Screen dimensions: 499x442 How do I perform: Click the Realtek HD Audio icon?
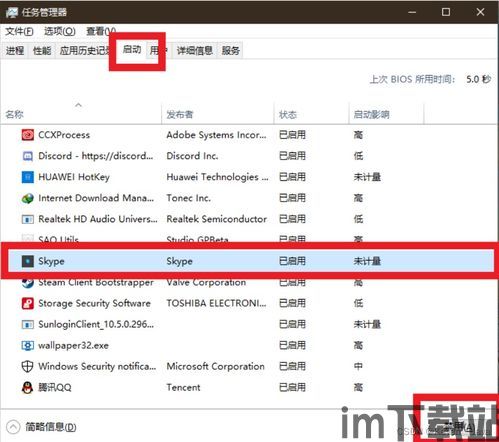pyautogui.click(x=27, y=219)
